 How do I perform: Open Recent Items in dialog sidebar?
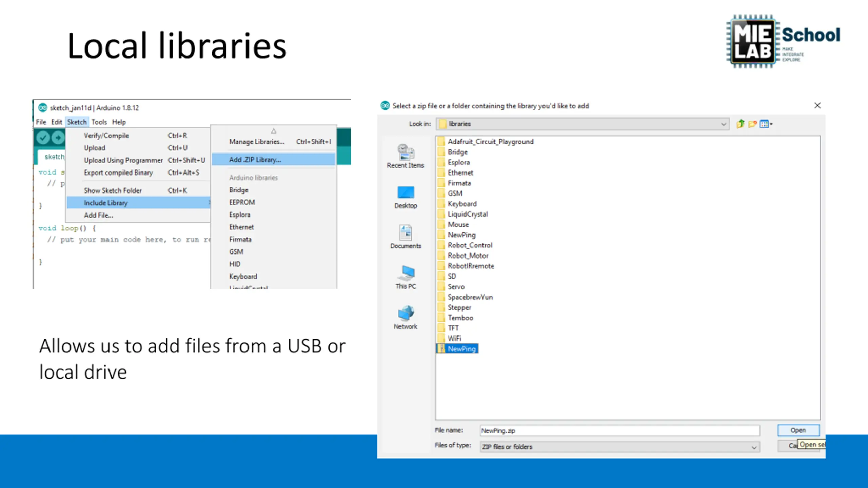[406, 156]
